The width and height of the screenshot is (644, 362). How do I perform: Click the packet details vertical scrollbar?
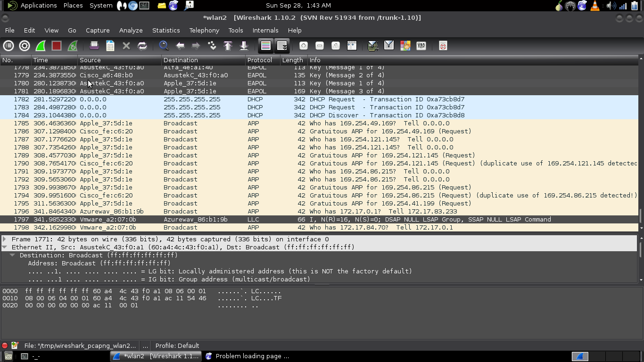[x=641, y=259]
